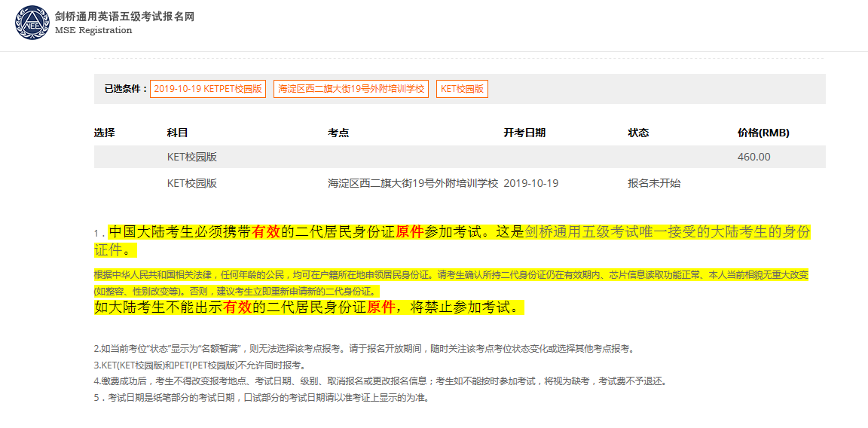This screenshot has height=428, width=868.
Task: Click notice 5 about 纸笔部分的考试日期
Action: coord(261,398)
